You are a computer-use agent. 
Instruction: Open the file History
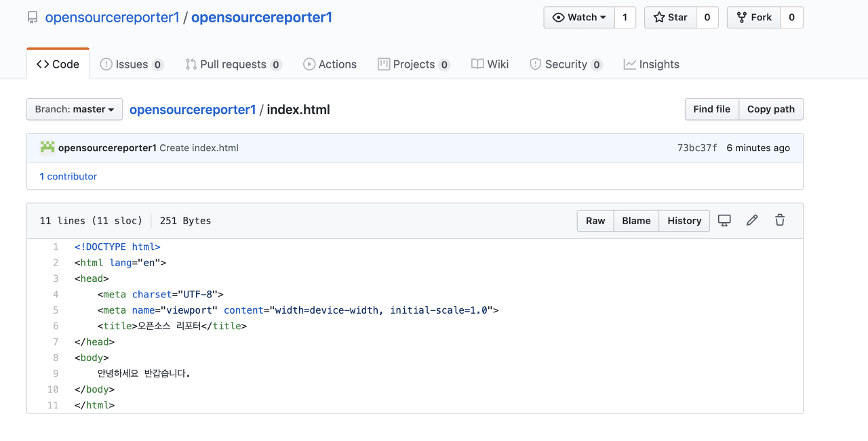[x=684, y=221]
